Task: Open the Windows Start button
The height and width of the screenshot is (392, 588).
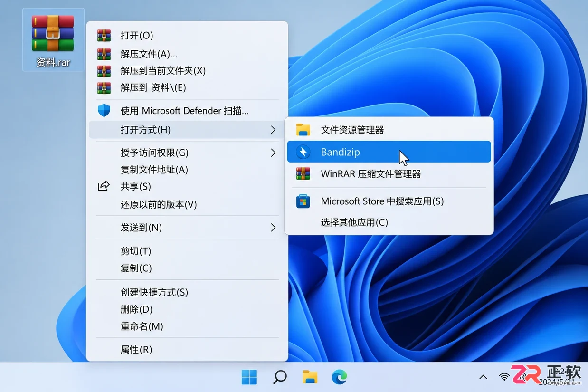Action: click(x=249, y=377)
